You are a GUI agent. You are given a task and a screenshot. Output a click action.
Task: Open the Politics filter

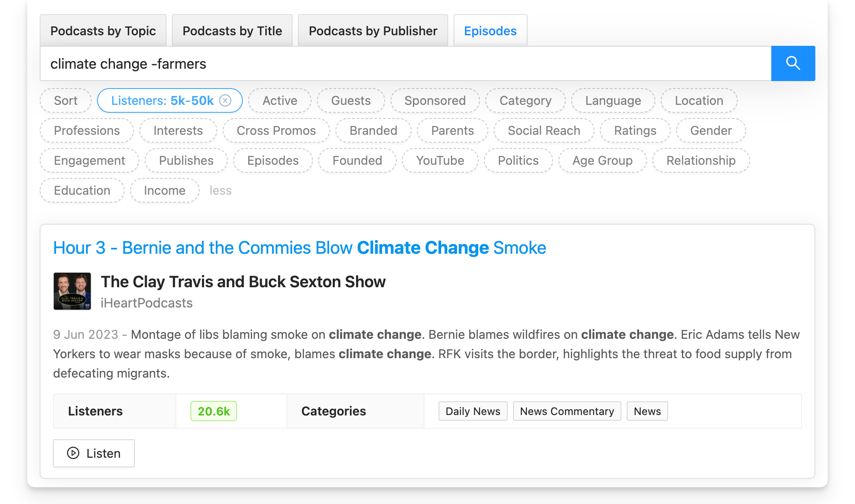(518, 160)
